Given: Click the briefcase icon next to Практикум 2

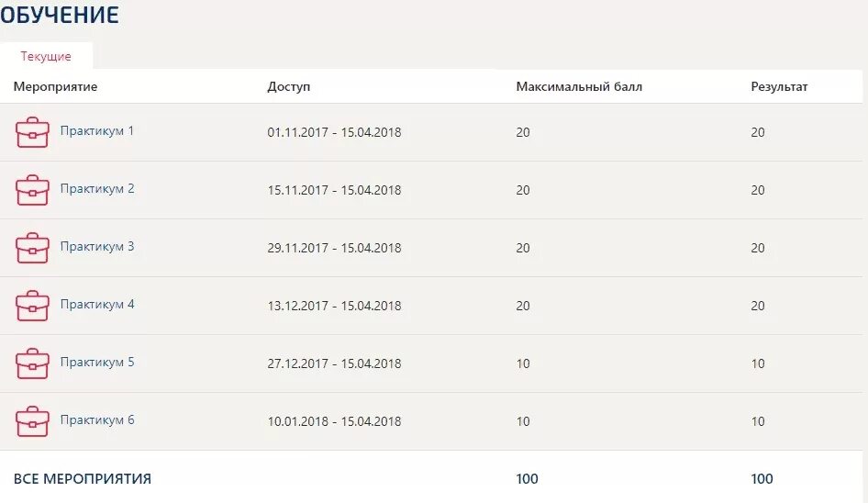Looking at the screenshot, I should [x=32, y=190].
